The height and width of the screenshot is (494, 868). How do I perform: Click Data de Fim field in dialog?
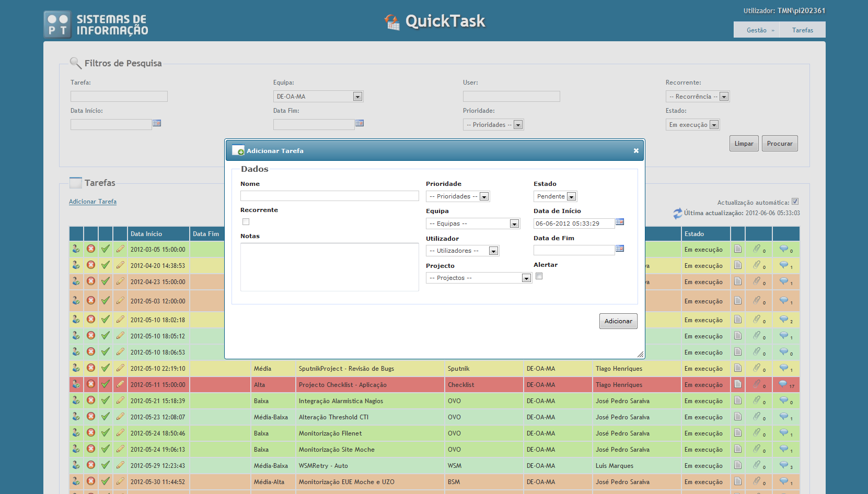[574, 250]
